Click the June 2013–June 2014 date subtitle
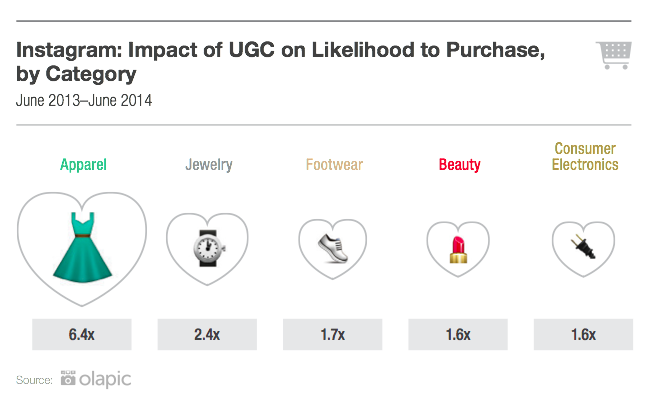The width and height of the screenshot is (651, 403). (x=84, y=100)
